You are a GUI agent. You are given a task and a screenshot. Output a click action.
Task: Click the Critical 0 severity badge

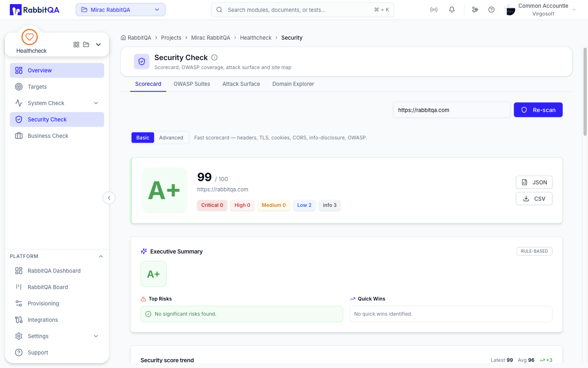click(212, 205)
